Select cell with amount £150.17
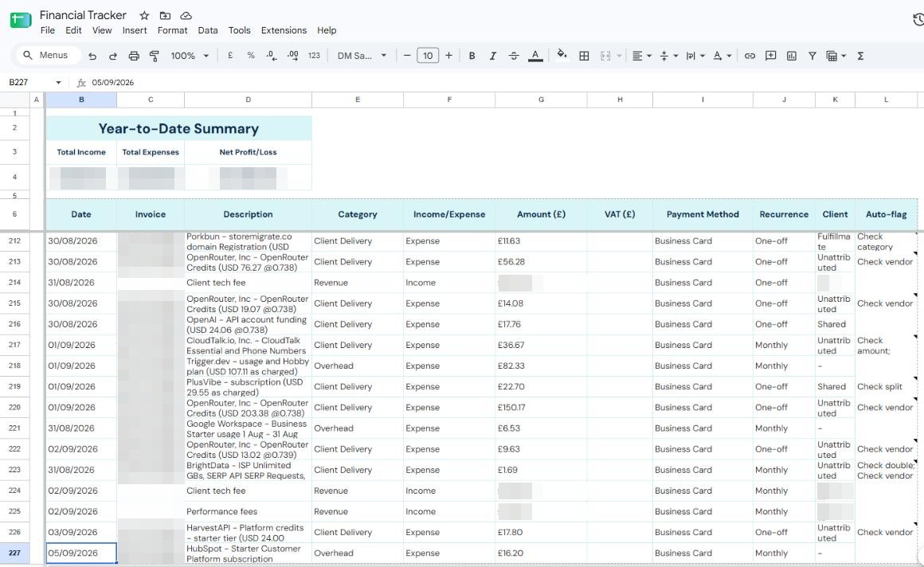 pyautogui.click(x=541, y=407)
